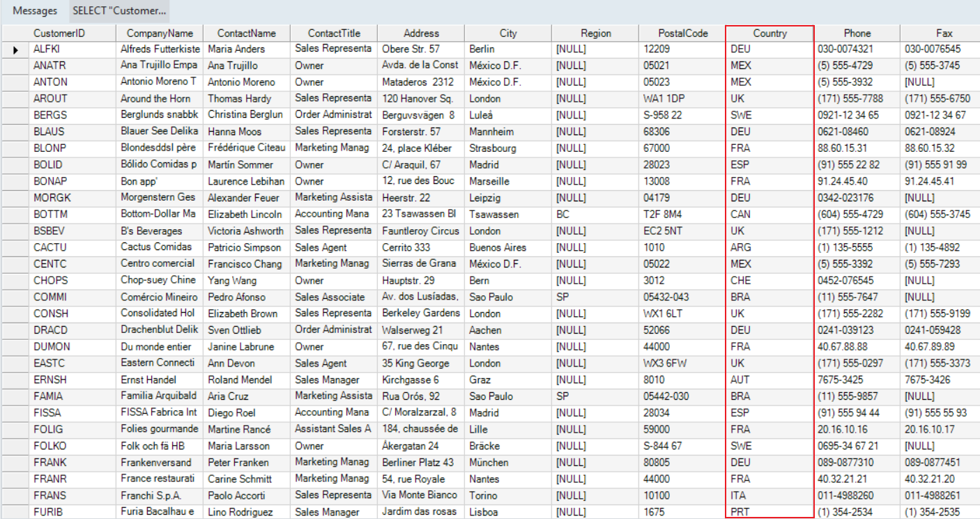The height and width of the screenshot is (519, 980).
Task: Switch to the Messages tab
Action: point(35,11)
